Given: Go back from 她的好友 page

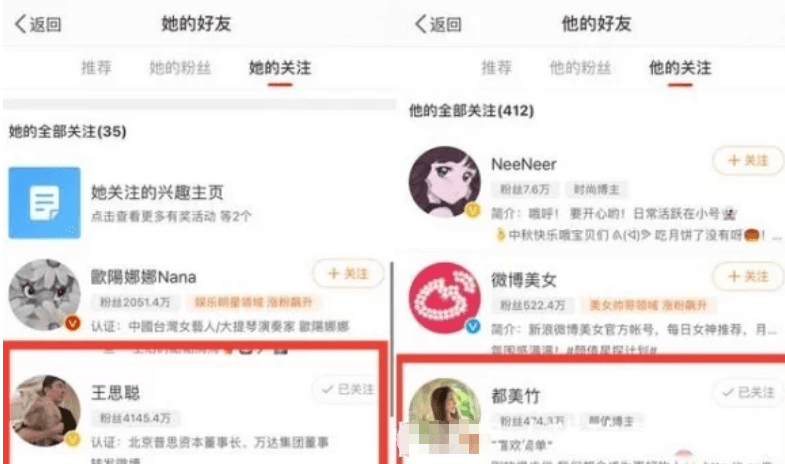Looking at the screenshot, I should coord(38,24).
